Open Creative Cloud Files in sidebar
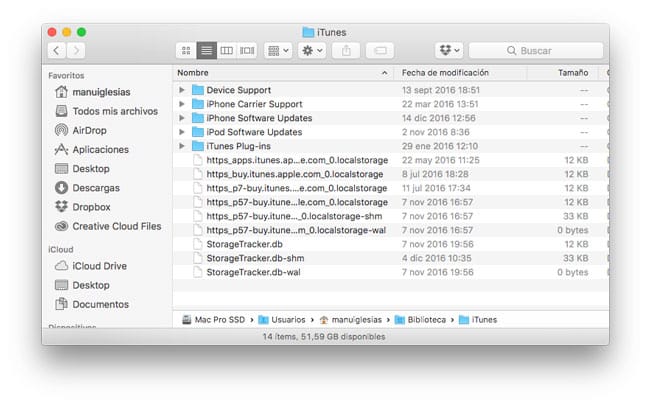Viewport: 650px width, 404px height. (x=108, y=226)
